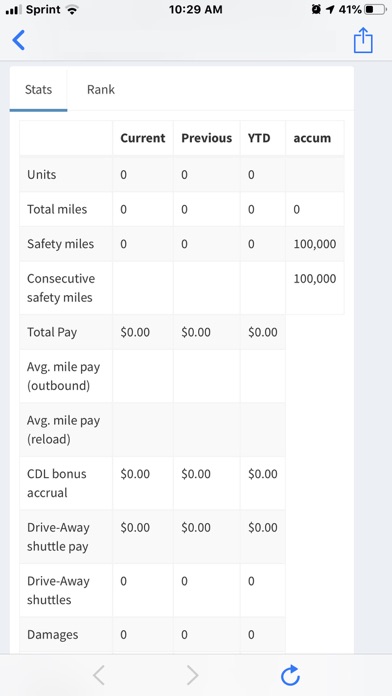The height and width of the screenshot is (696, 392).
Task: Click the Drive-Away shuttle pay label
Action: (58, 537)
